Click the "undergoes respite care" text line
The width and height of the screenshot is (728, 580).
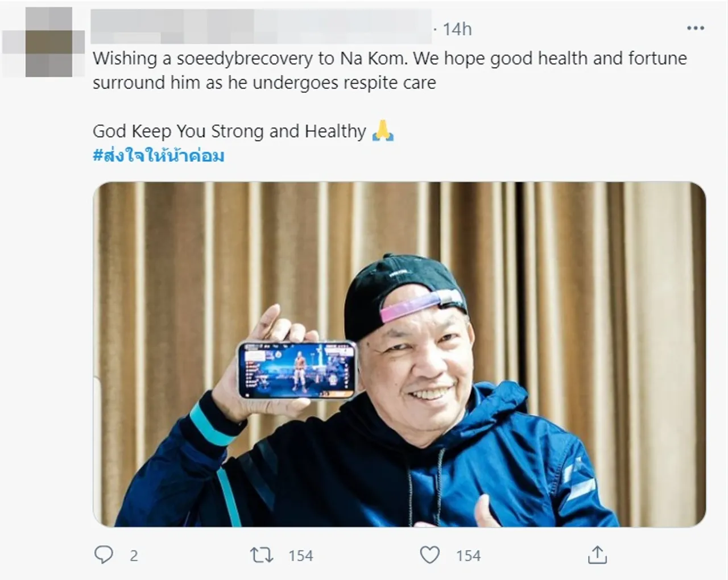[x=264, y=83]
